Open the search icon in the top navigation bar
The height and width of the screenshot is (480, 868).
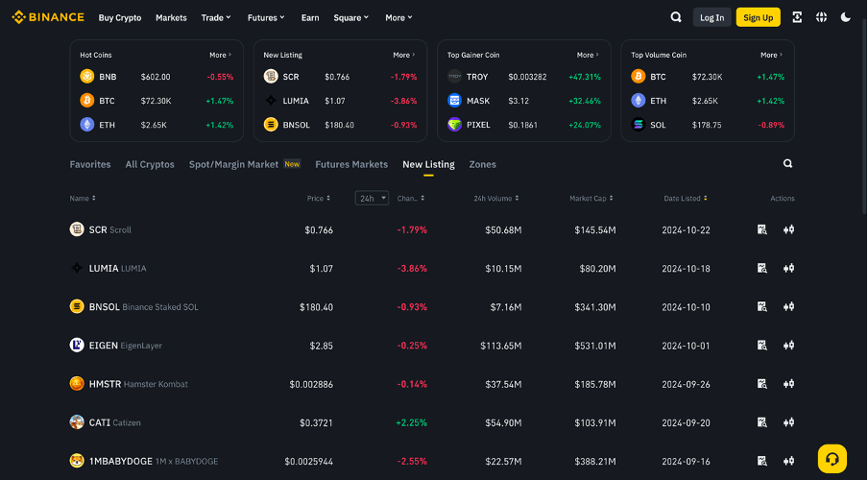[x=676, y=17]
